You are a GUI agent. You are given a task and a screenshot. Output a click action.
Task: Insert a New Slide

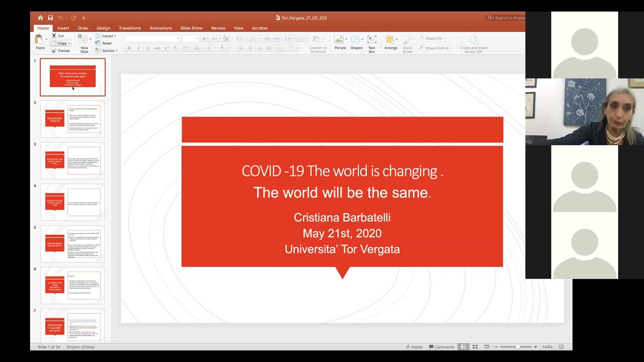point(84,44)
